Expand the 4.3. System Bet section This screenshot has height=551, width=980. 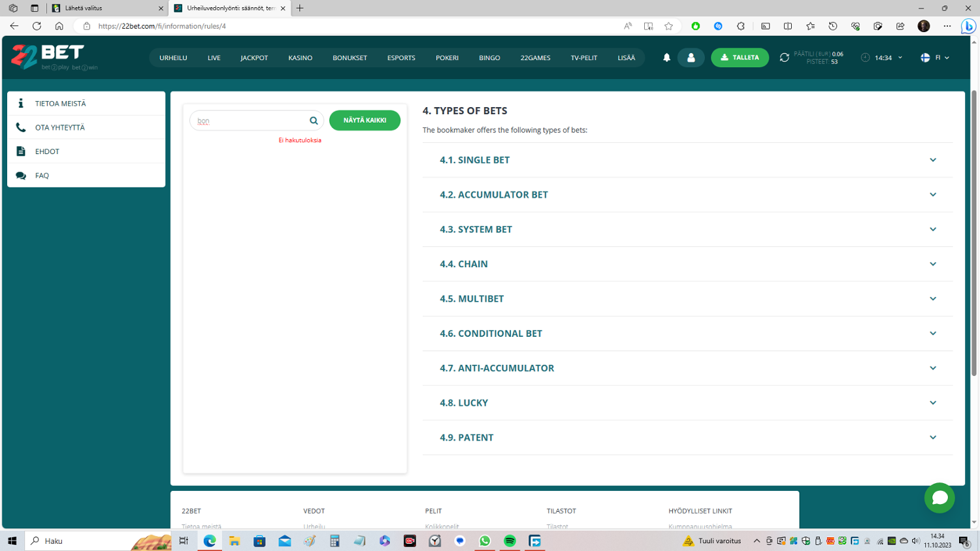(x=687, y=229)
